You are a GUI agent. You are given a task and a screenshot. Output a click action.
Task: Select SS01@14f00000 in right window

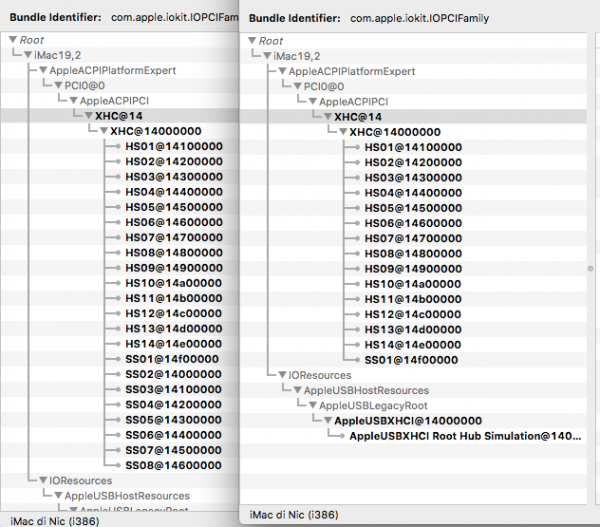pos(411,360)
